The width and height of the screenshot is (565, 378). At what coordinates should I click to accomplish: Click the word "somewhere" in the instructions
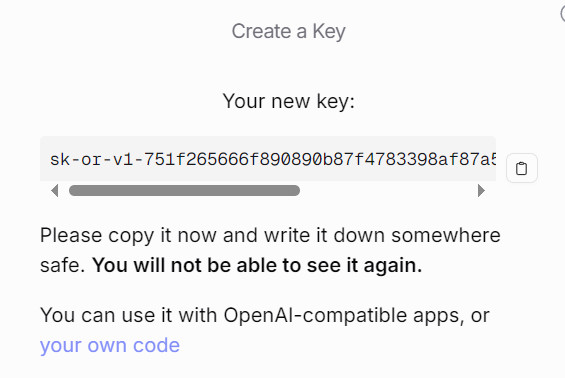[446, 235]
